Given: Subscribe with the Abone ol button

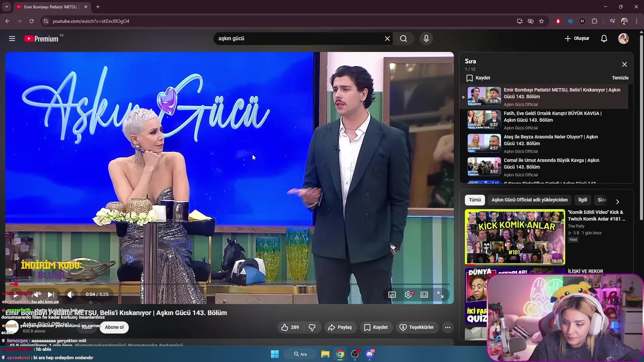Looking at the screenshot, I should (x=114, y=327).
